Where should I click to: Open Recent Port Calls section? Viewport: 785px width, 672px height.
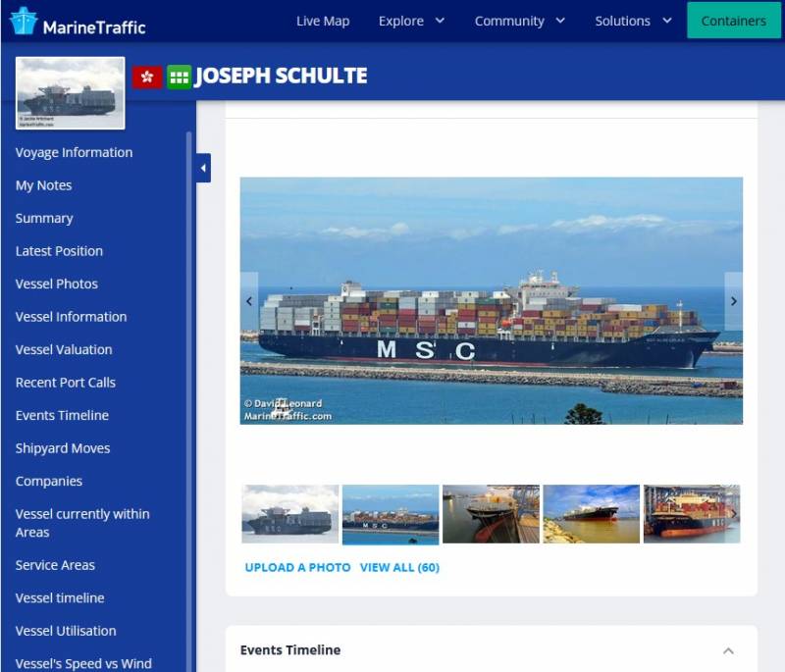[x=66, y=383]
